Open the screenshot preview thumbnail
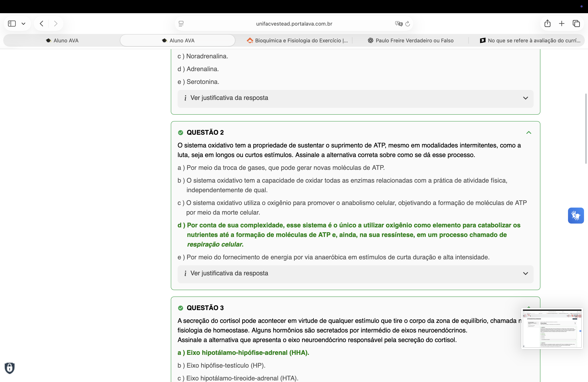 pos(552,328)
